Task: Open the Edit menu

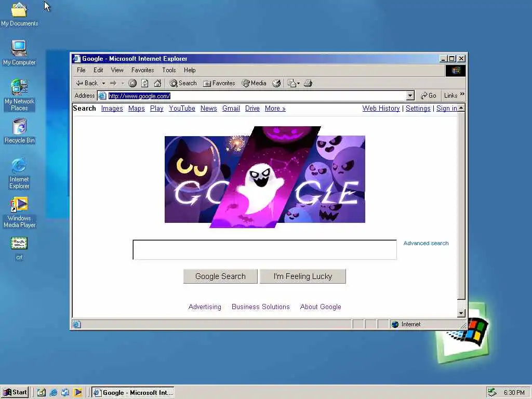Action: 98,70
